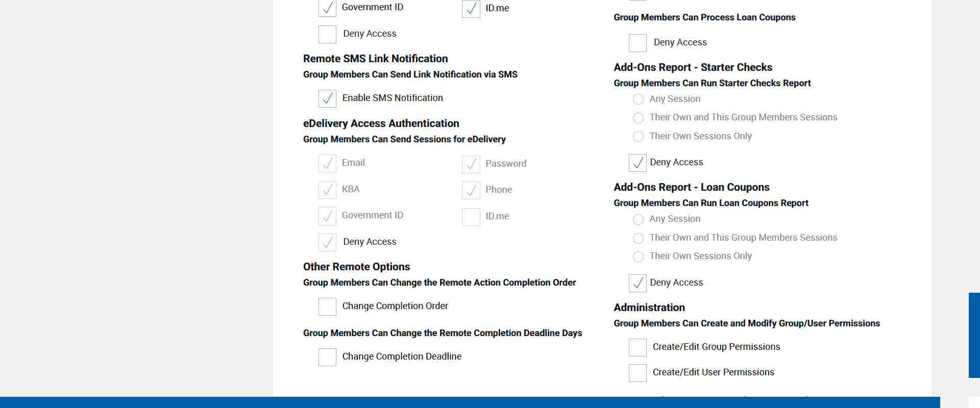980x408 pixels.
Task: Uncheck the KBA checkbox
Action: pos(327,190)
